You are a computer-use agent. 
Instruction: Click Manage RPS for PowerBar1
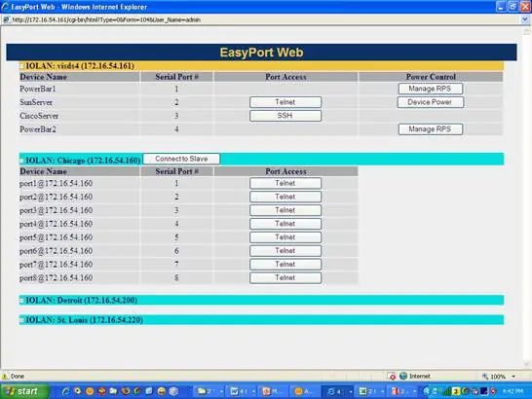pyautogui.click(x=431, y=89)
